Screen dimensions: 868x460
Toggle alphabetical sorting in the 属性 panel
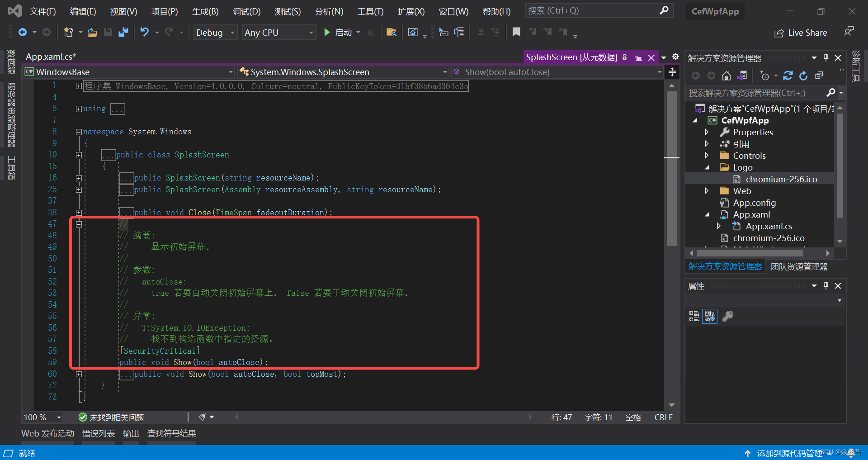pos(710,316)
